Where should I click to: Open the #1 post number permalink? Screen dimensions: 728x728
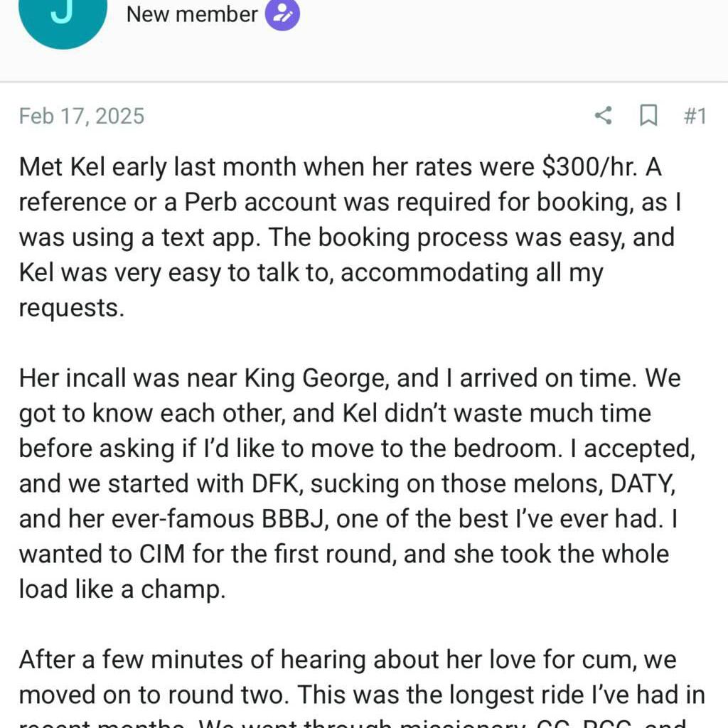(695, 116)
